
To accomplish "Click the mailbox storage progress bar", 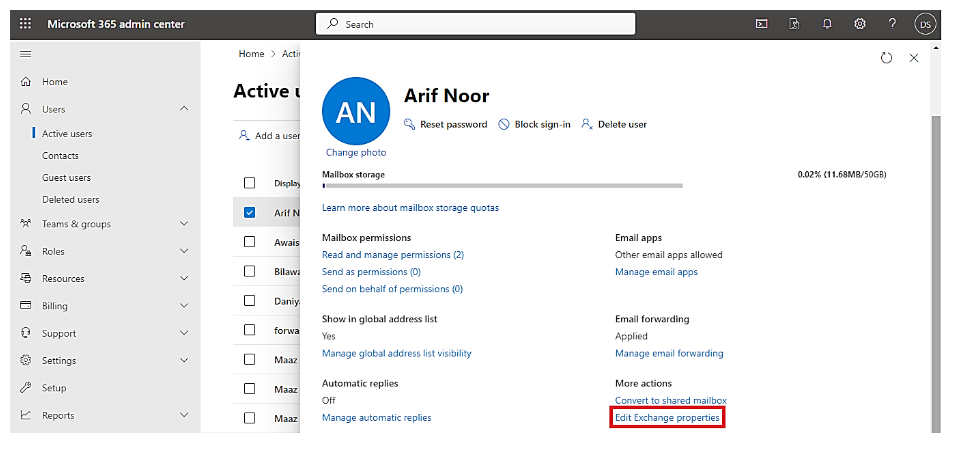I will (x=502, y=186).
